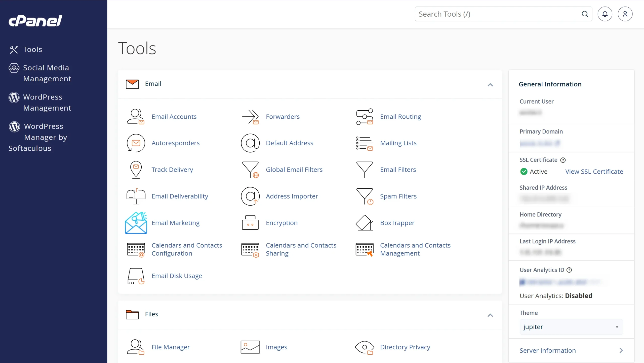Open the Spam Filters link

tap(398, 196)
